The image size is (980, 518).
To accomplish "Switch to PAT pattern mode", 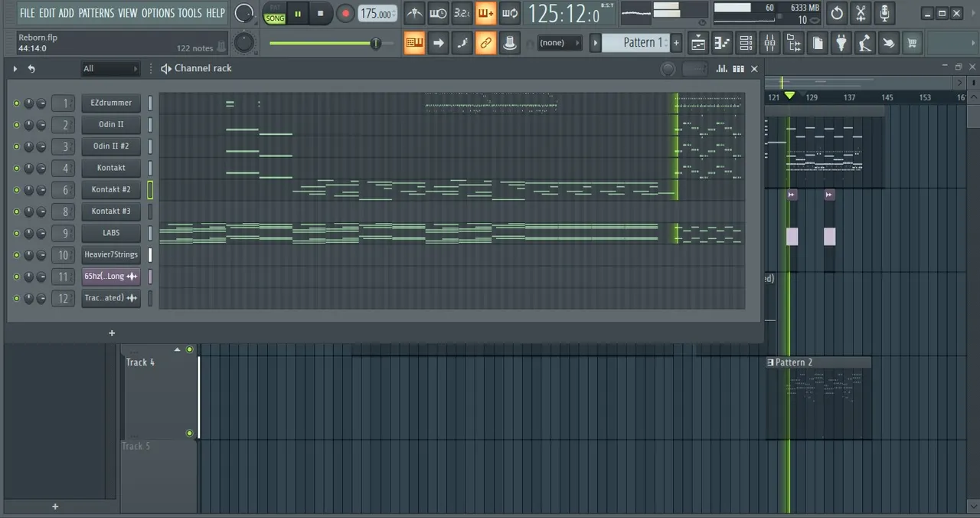I will 275,8.
